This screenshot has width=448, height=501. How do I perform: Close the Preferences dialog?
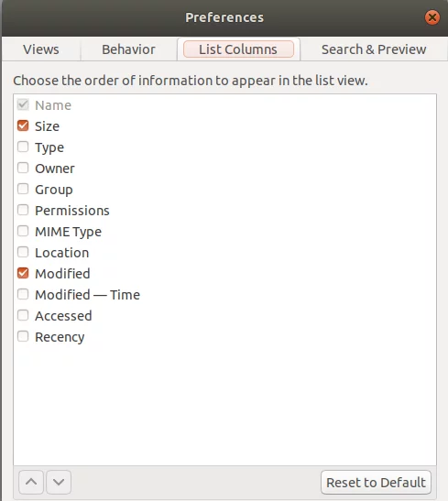point(432,17)
